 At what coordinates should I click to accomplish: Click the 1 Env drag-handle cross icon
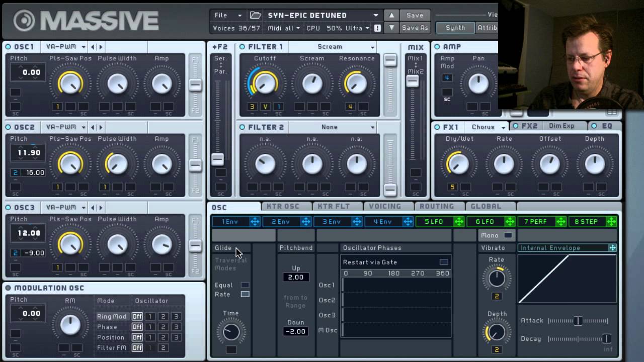point(255,222)
